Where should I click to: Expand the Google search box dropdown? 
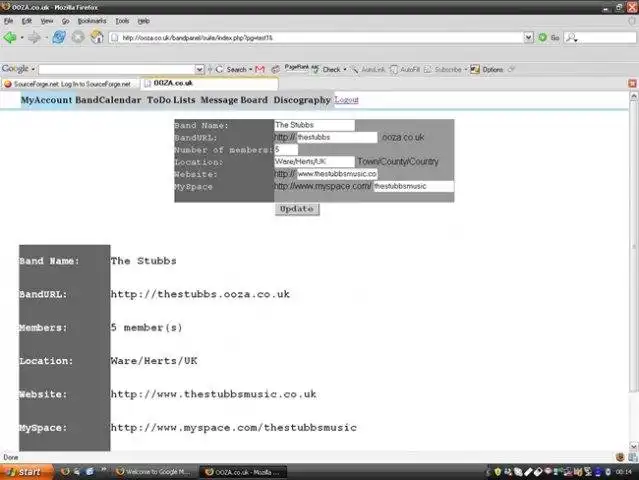(199, 69)
